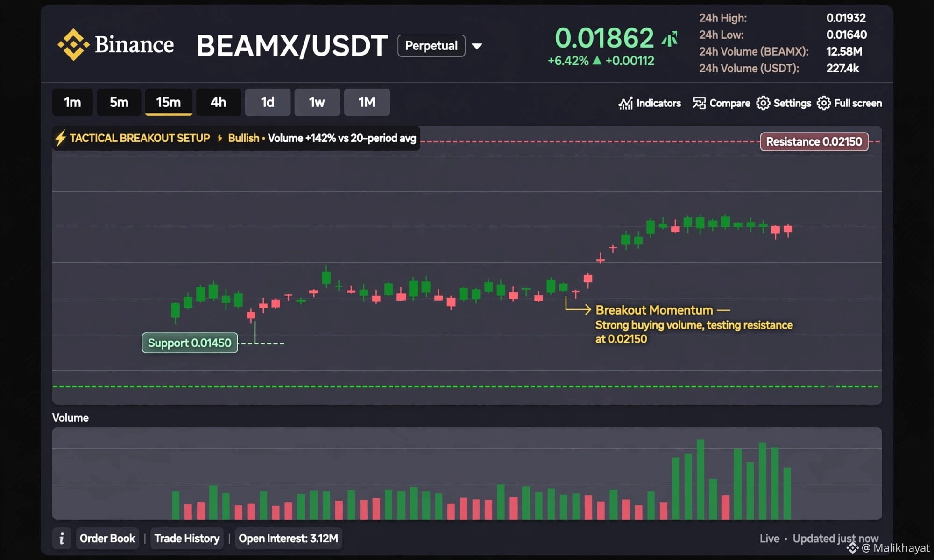
Task: Click the 24h Volume (BEAMX) value 12.58M
Action: click(x=844, y=51)
